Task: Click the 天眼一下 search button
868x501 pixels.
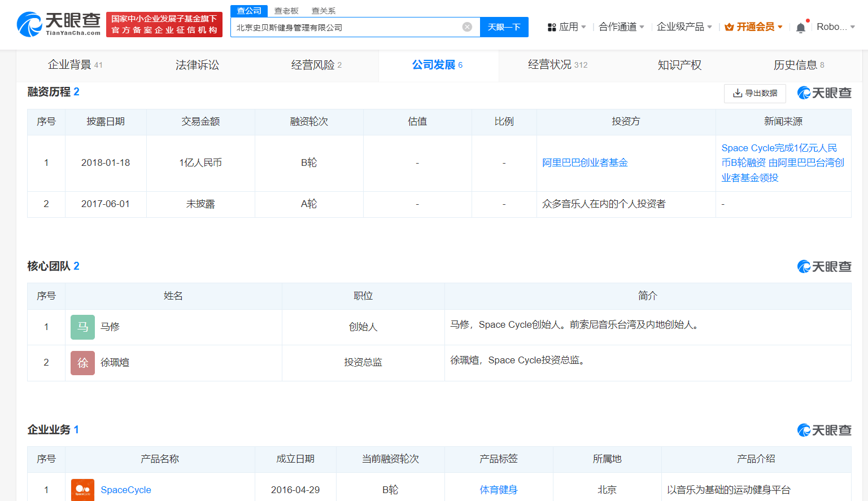Action: (x=504, y=27)
